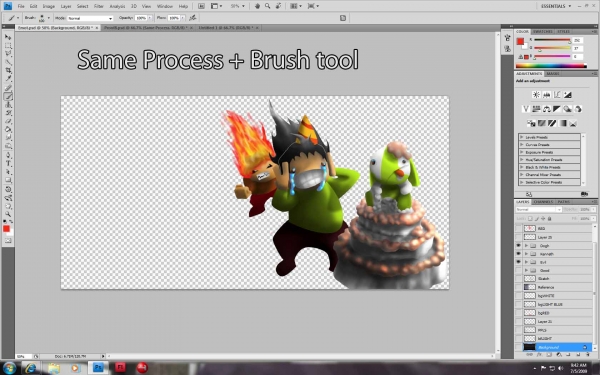Image resolution: width=600 pixels, height=375 pixels.
Task: Add a Vibrance adjustment
Action: [x=526, y=109]
